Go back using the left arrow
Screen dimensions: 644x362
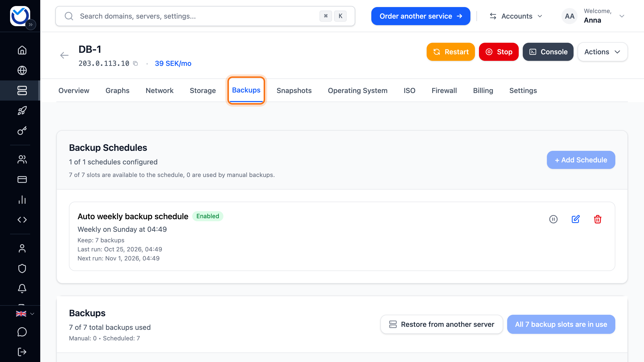[64, 55]
